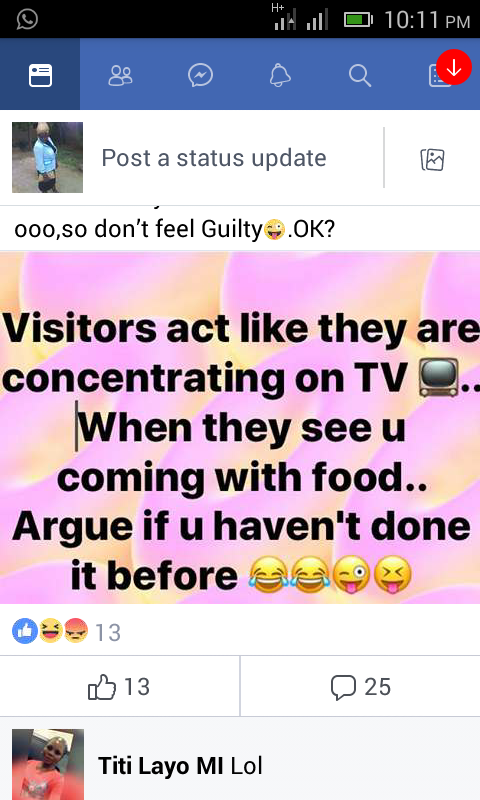480x800 pixels.
Task: Open the 25 comments button
Action: pyautogui.click(x=360, y=686)
